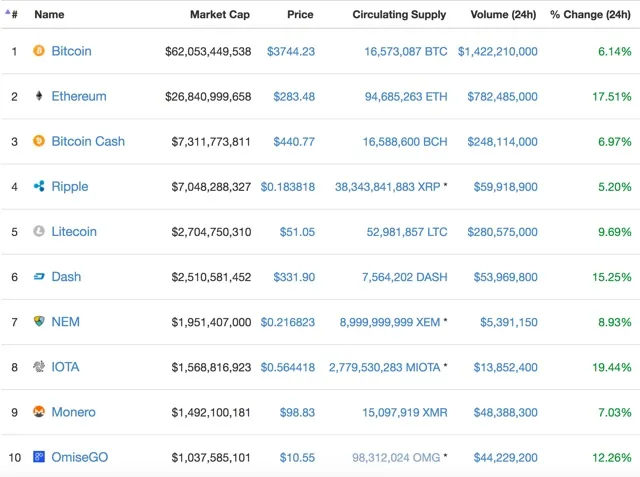
Task: Click Bitcoin price $3744.23
Action: click(x=291, y=51)
